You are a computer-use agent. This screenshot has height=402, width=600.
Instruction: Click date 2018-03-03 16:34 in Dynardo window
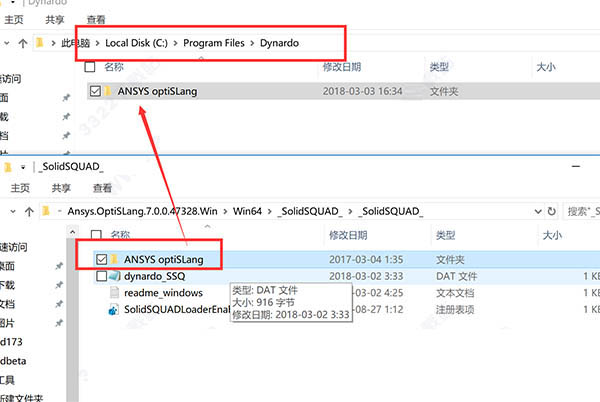tap(362, 91)
